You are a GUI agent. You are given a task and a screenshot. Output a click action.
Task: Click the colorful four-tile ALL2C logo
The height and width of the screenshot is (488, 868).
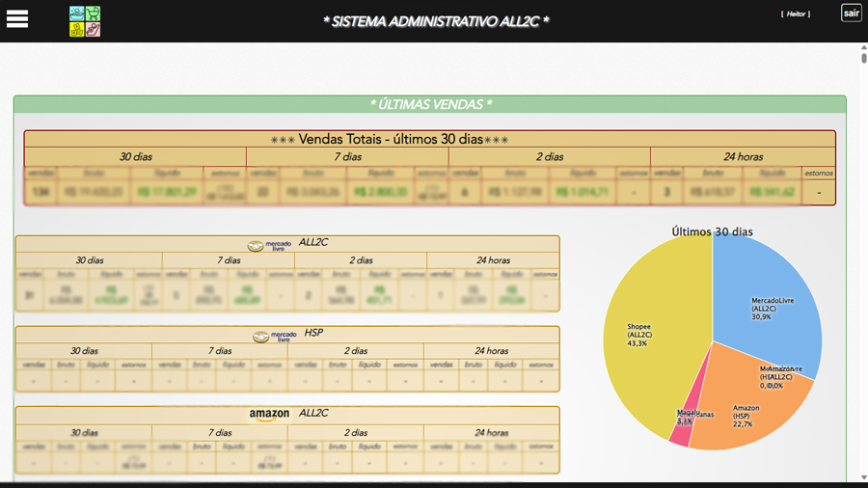point(85,21)
